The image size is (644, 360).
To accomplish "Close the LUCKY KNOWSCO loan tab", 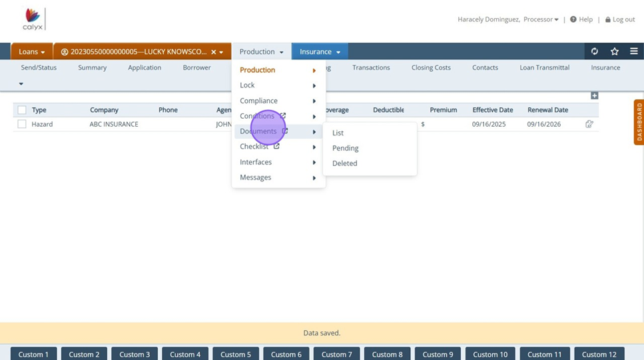I will point(213,52).
